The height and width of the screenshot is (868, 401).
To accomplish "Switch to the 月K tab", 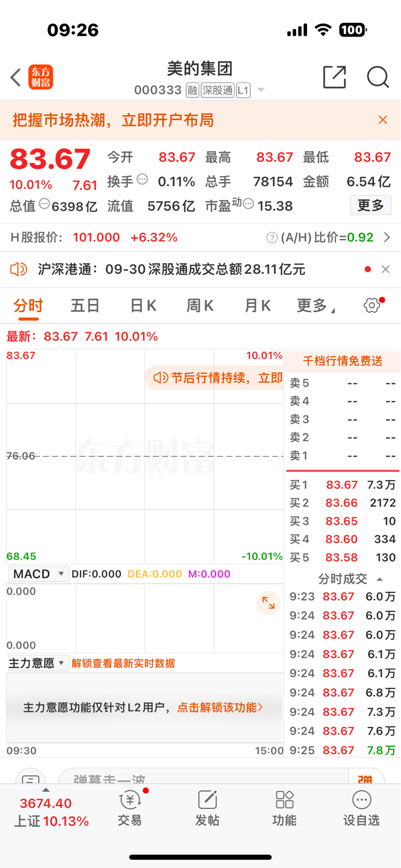I will (x=258, y=305).
